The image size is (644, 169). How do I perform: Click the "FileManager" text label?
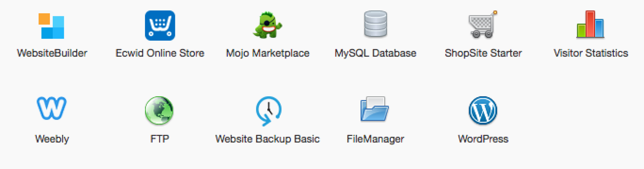pos(375,139)
